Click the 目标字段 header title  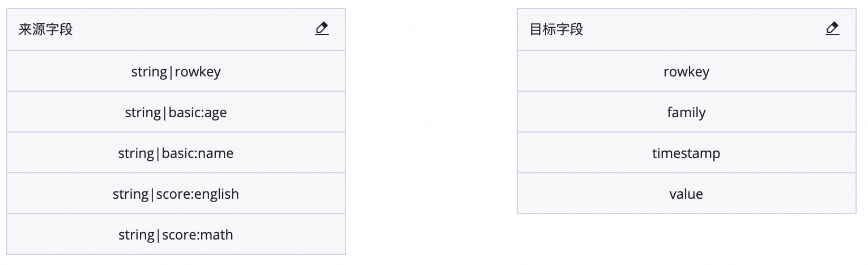tap(556, 29)
